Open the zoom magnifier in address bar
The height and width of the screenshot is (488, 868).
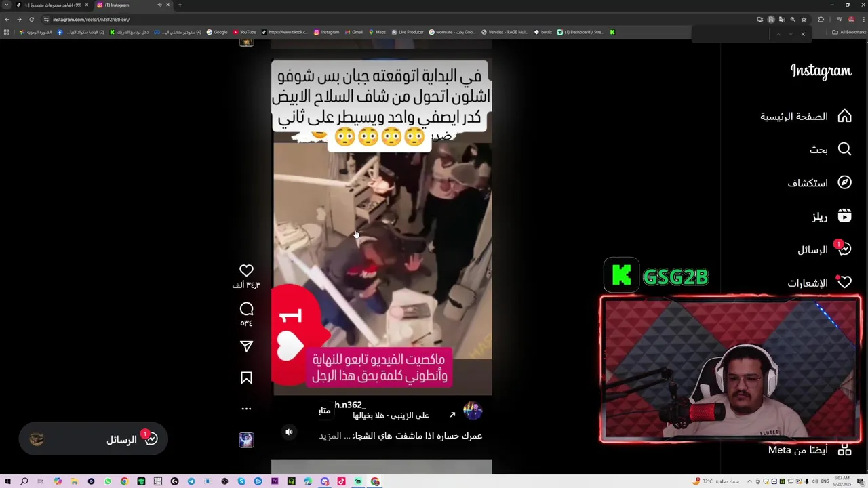(x=793, y=19)
